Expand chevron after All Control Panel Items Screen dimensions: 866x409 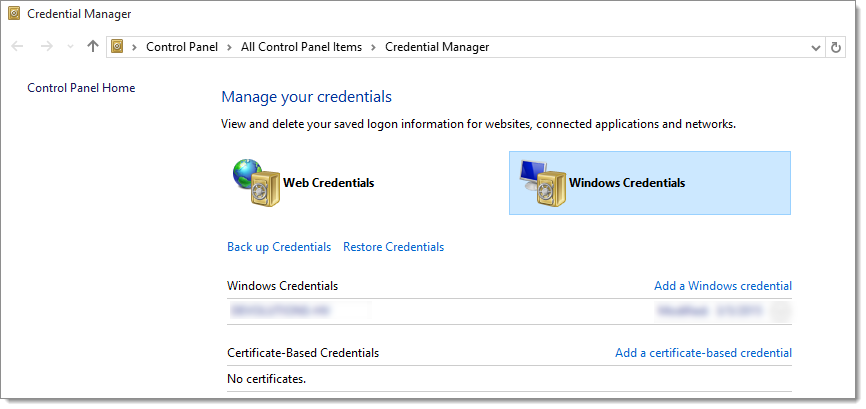click(x=373, y=47)
